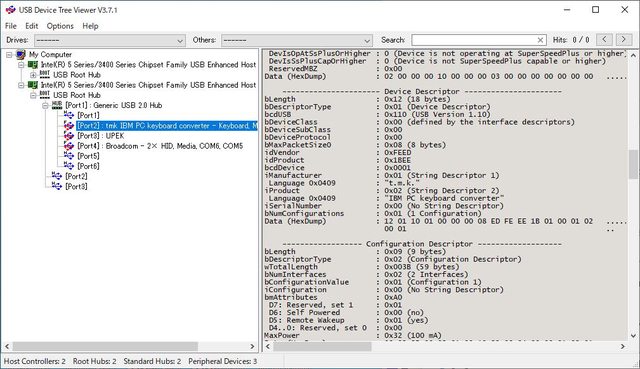Click tree panel scroll right arrow
This screenshot has width=640, height=369.
click(x=252, y=346)
